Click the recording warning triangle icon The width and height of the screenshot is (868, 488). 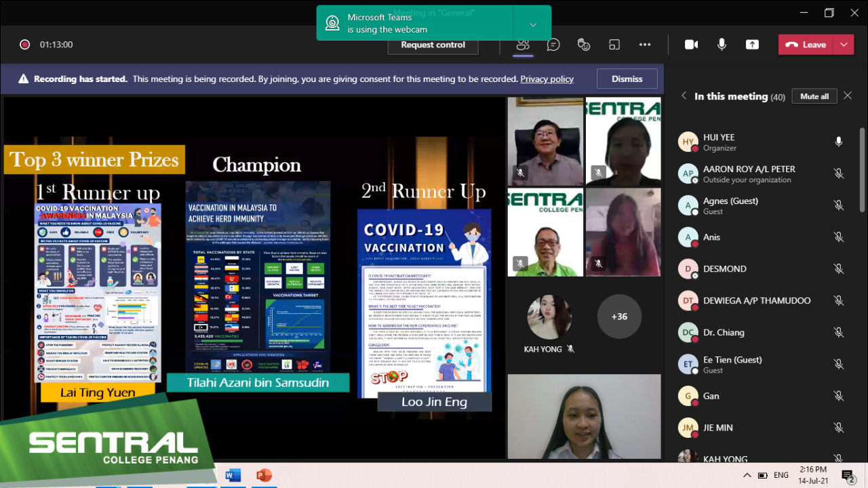tap(23, 79)
